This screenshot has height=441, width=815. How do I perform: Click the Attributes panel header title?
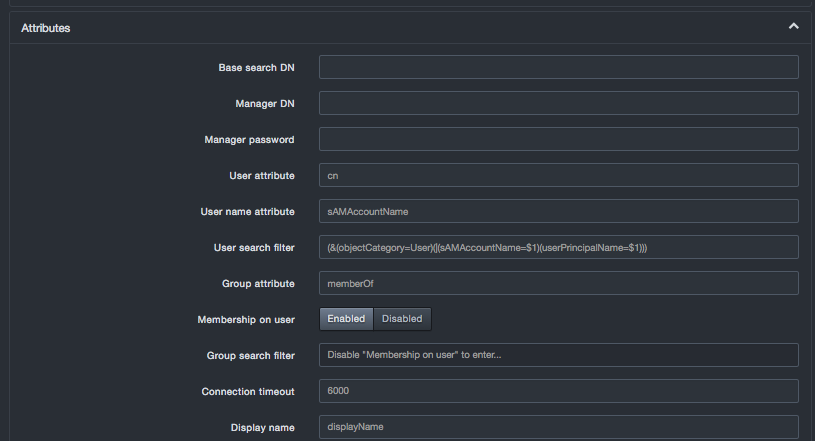click(x=46, y=28)
